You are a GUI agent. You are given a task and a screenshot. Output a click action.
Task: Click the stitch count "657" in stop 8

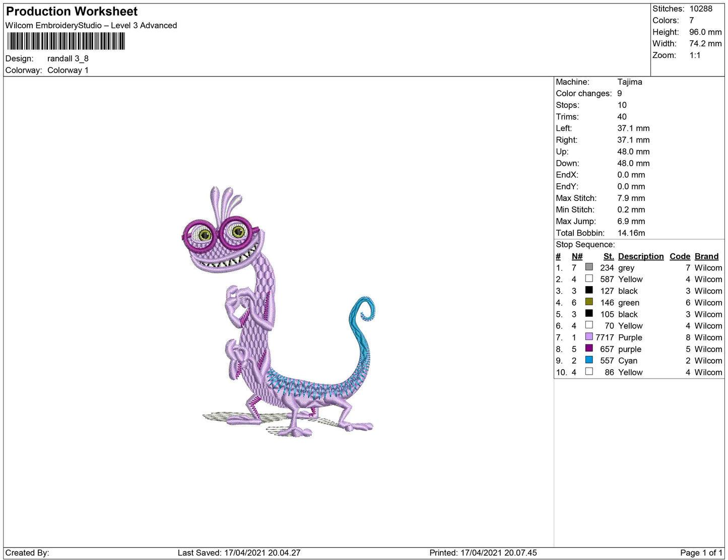(607, 348)
